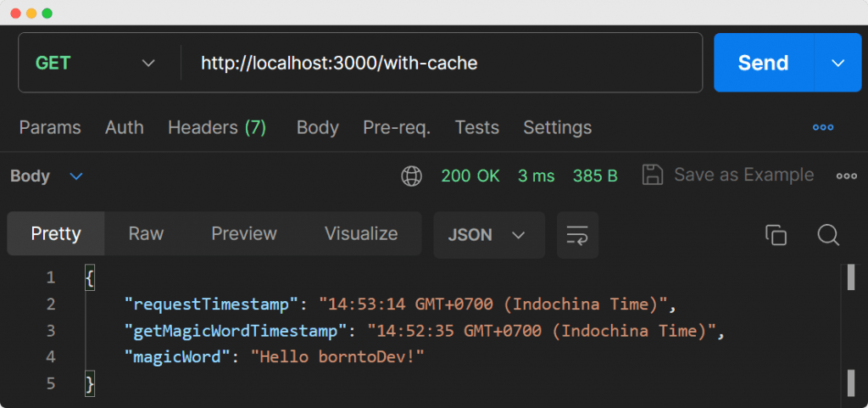
Task: Click the "getMagicWordTimestamp" key
Action: (x=236, y=331)
